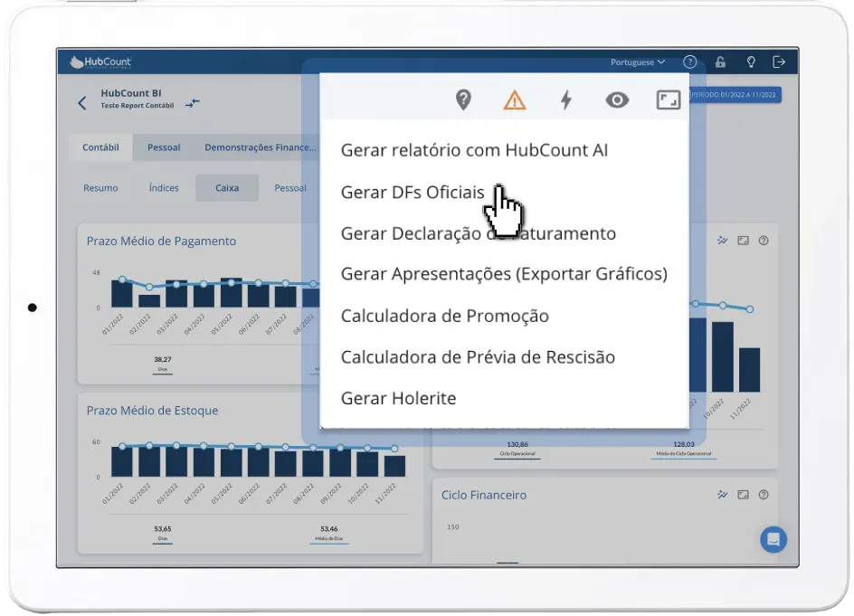Open the blue chat support bubble

point(773,539)
